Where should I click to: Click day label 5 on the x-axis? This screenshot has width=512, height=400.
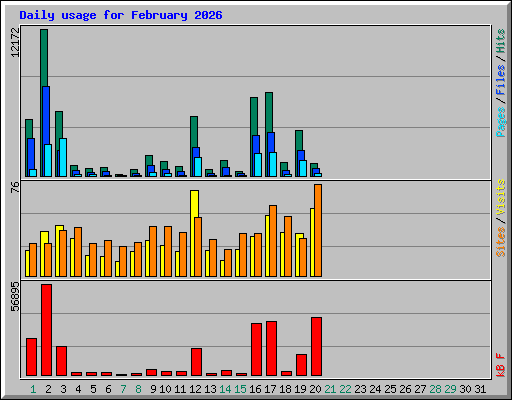(x=93, y=389)
